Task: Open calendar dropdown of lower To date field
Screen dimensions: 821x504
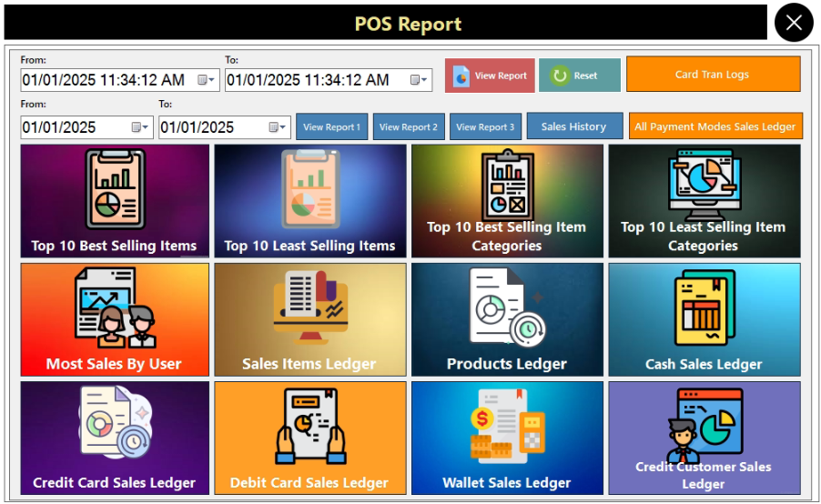Action: (x=278, y=127)
